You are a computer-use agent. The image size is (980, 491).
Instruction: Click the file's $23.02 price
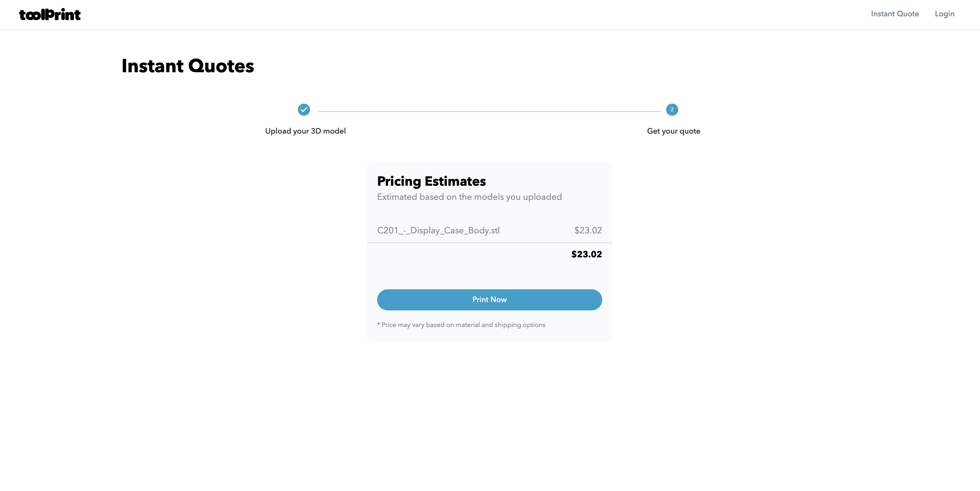(x=588, y=230)
